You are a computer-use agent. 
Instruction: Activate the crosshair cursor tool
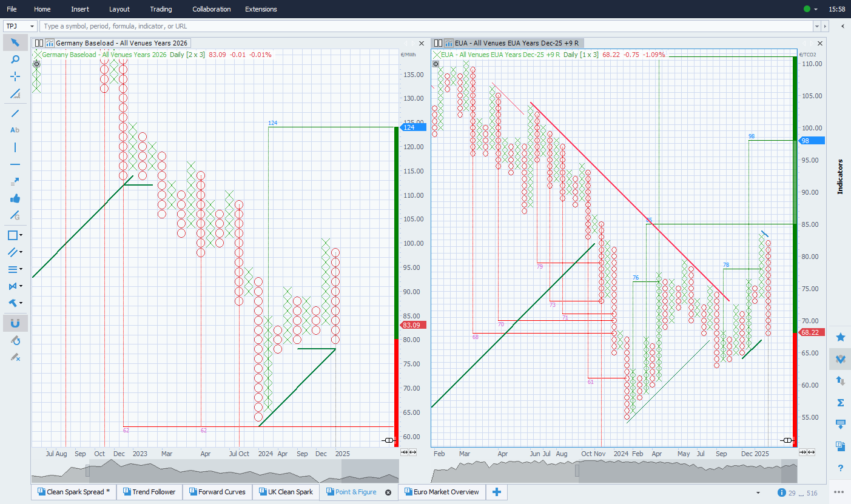pos(15,76)
